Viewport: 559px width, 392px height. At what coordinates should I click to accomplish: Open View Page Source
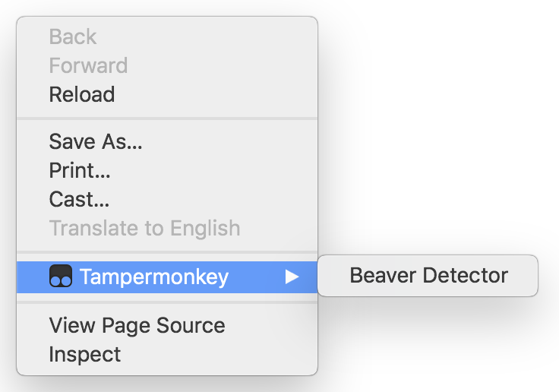click(137, 326)
